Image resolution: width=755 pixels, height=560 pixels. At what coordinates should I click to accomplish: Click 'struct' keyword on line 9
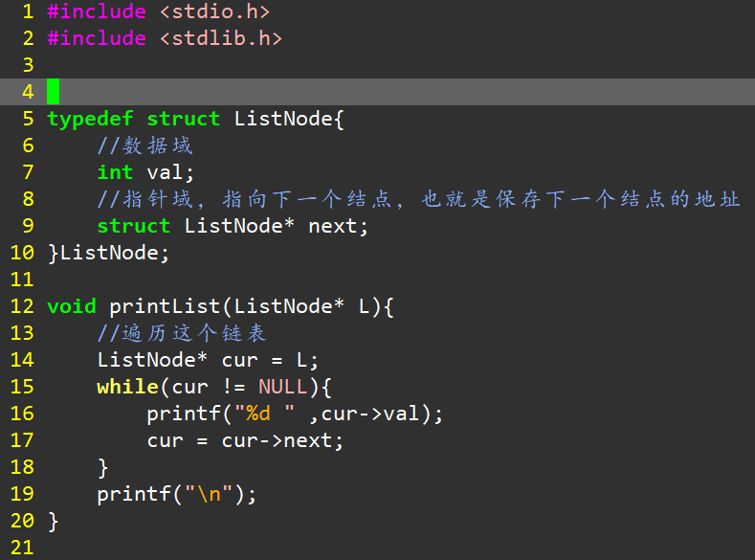(134, 226)
